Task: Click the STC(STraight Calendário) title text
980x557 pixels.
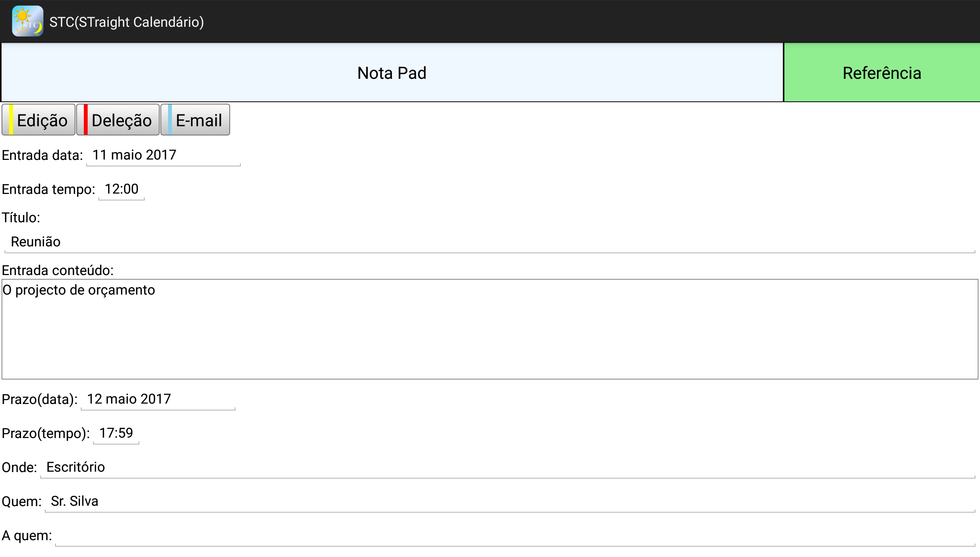Action: click(126, 22)
